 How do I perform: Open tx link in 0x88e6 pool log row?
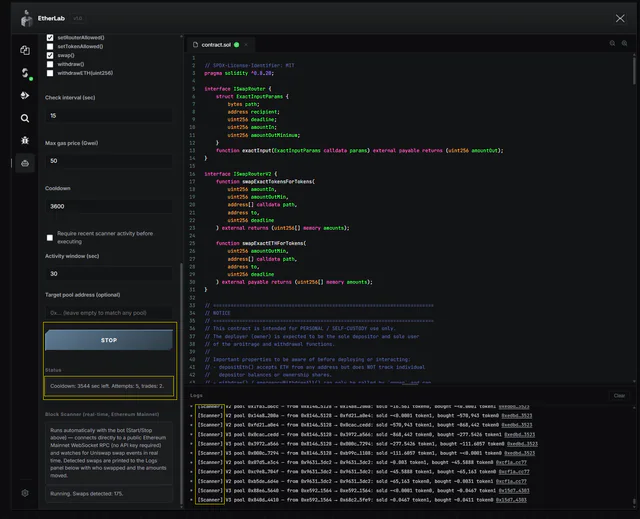pos(514,490)
